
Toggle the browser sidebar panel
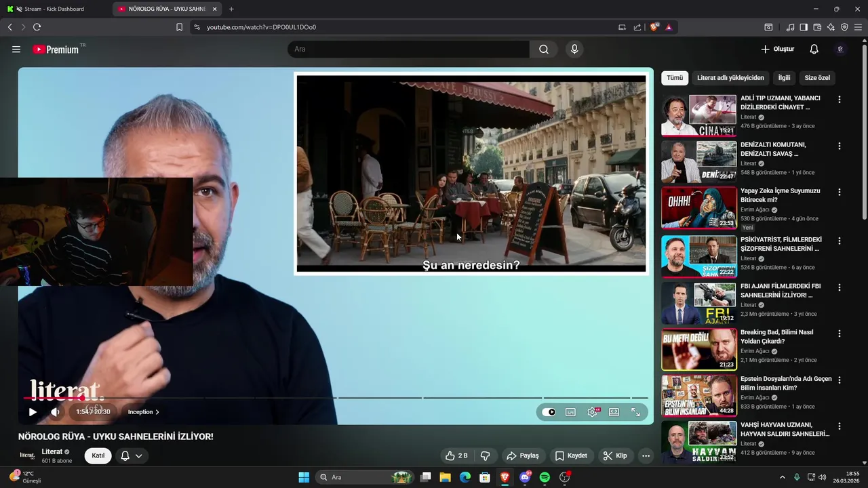[804, 27]
